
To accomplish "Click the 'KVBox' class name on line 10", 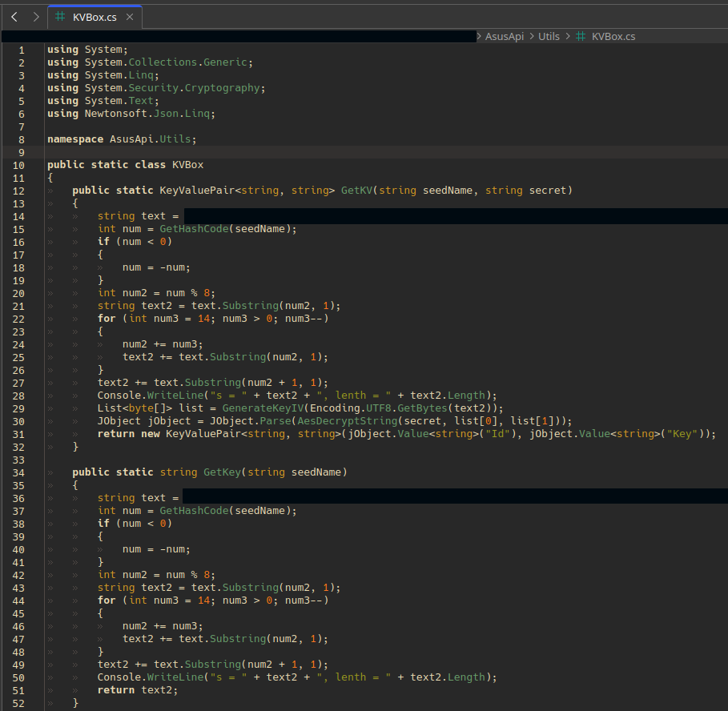I will click(187, 165).
